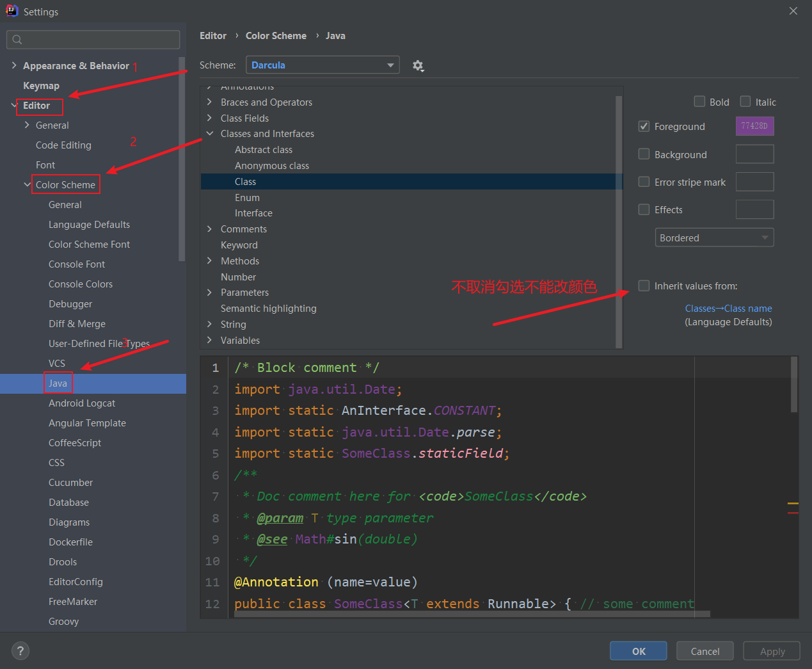The width and height of the screenshot is (812, 669).
Task: Open scheme actions gear menu
Action: 418,65
